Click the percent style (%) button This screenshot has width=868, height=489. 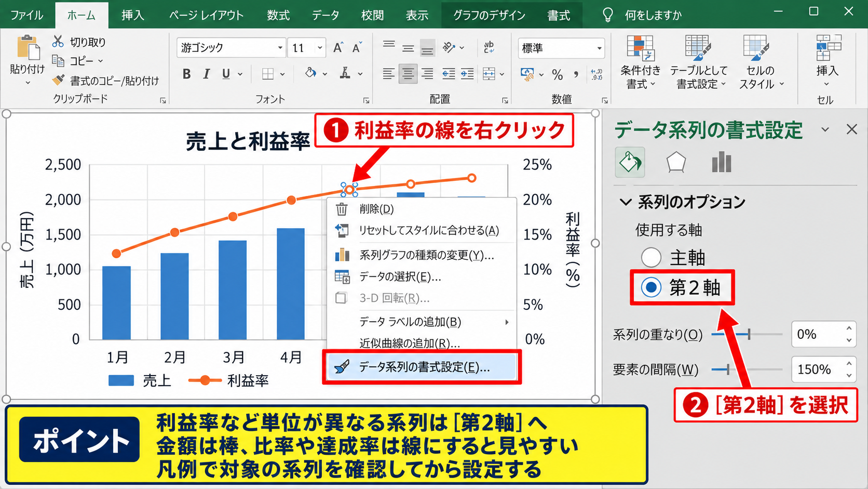[558, 75]
